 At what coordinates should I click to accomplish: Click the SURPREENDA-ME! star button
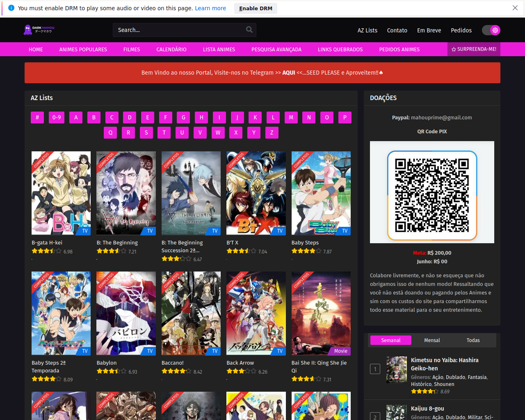point(474,49)
